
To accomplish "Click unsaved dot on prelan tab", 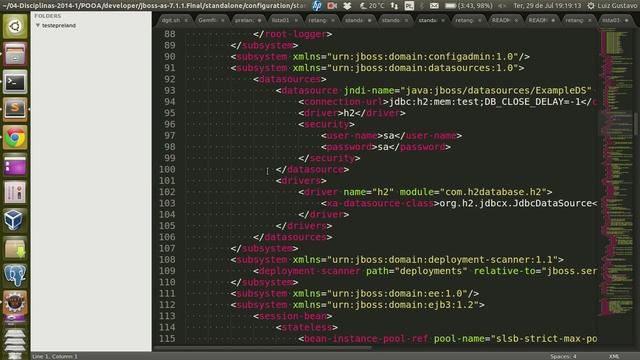I will pyautogui.click(x=260, y=20).
